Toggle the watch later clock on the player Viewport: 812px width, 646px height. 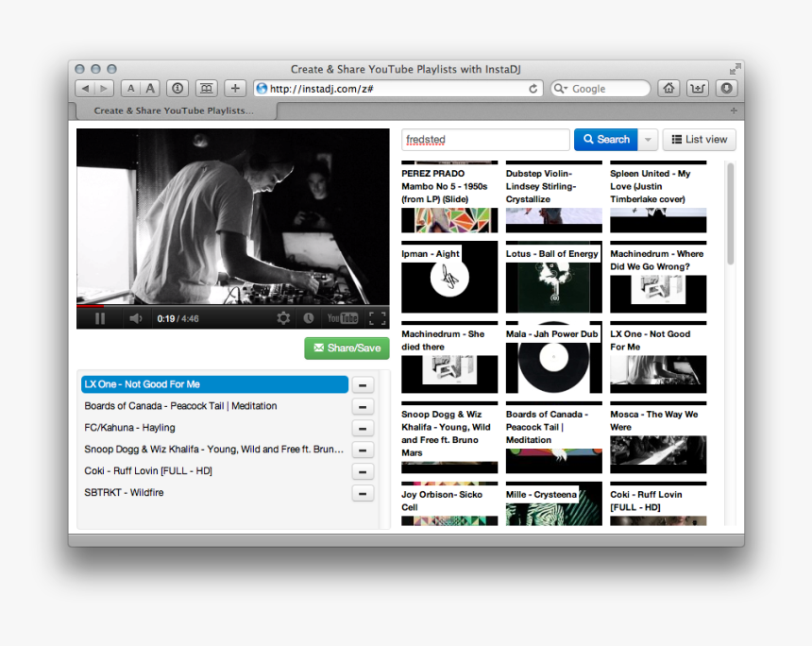[x=310, y=318]
